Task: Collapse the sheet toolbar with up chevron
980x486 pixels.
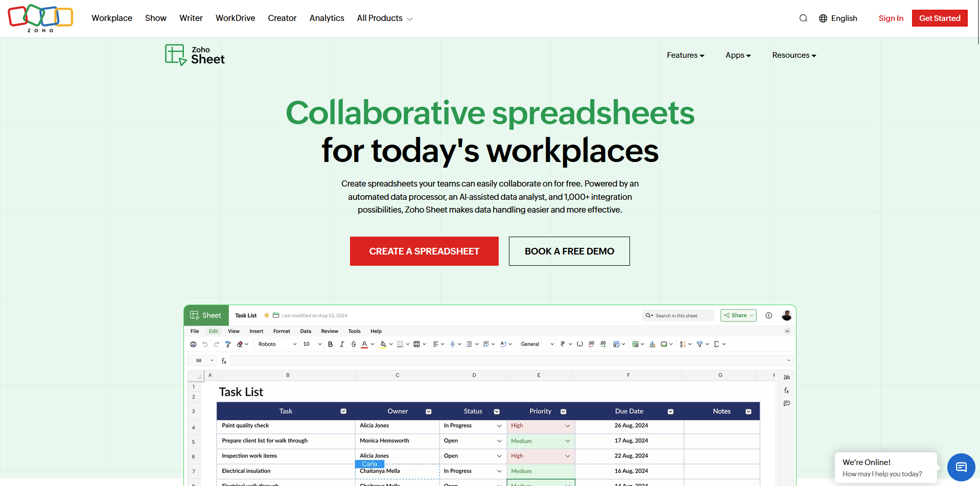Action: click(x=787, y=331)
